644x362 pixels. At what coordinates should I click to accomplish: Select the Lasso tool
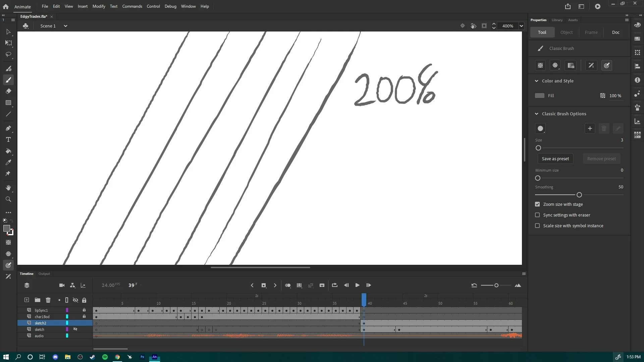(x=8, y=54)
